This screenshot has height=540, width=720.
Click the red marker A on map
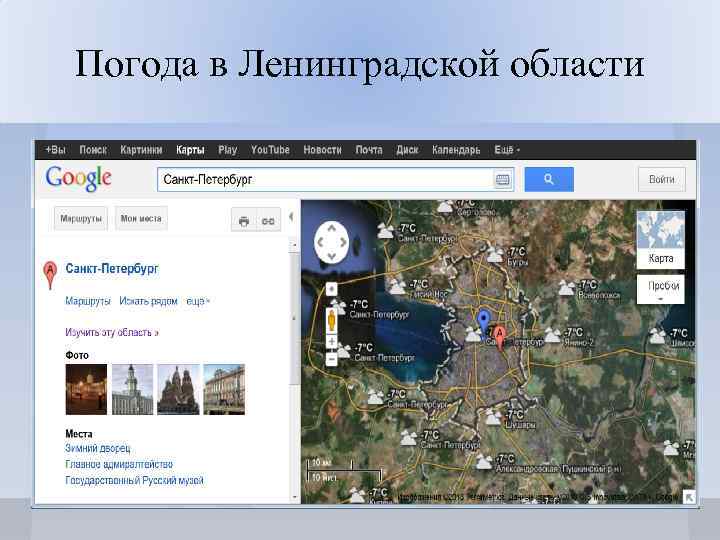tap(500, 338)
